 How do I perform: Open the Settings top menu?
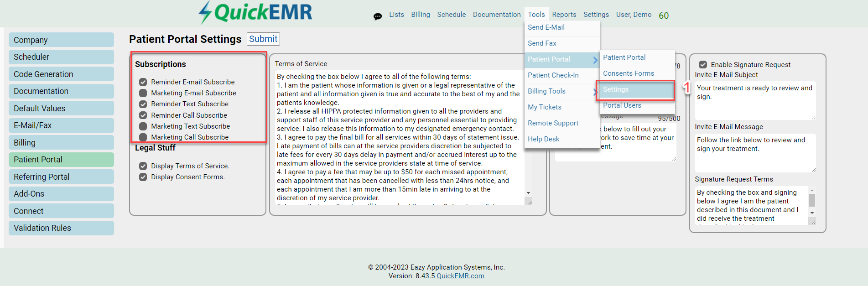pos(596,15)
